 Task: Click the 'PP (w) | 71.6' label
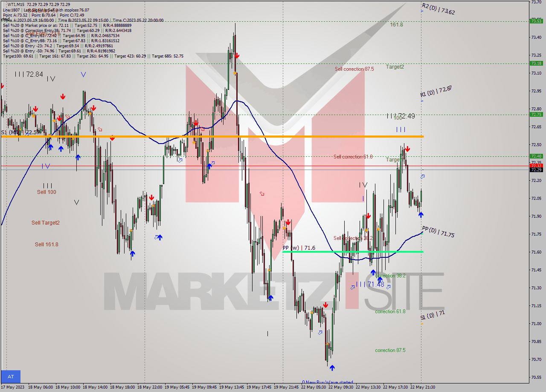click(x=299, y=248)
